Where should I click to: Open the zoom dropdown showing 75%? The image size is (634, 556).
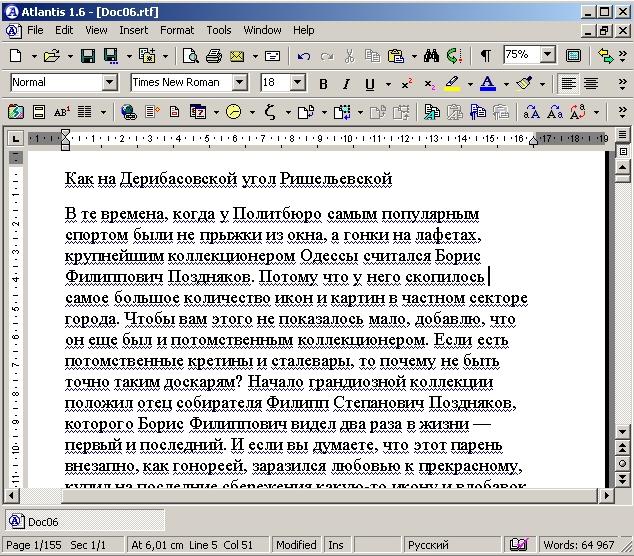click(x=548, y=54)
